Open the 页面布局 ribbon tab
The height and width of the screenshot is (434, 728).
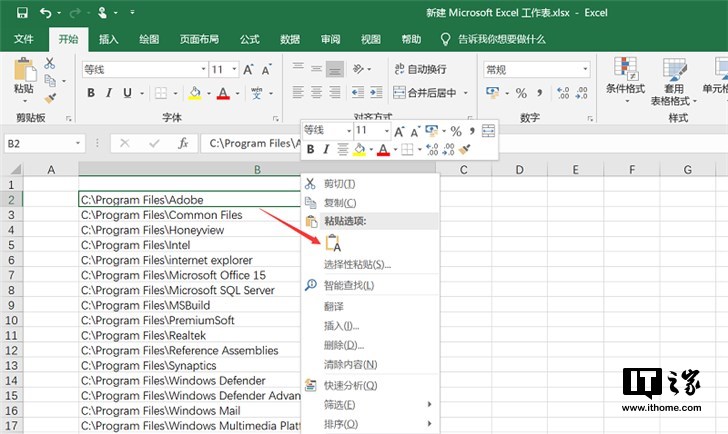coord(199,39)
